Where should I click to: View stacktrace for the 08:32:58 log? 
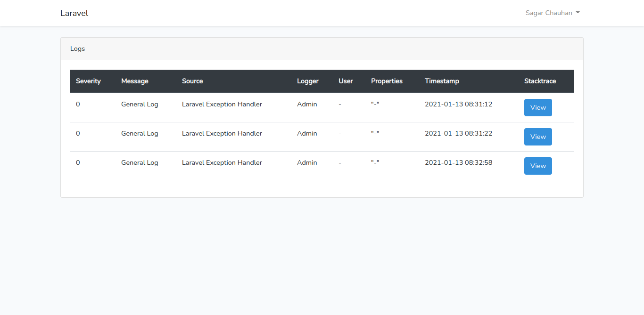point(538,166)
